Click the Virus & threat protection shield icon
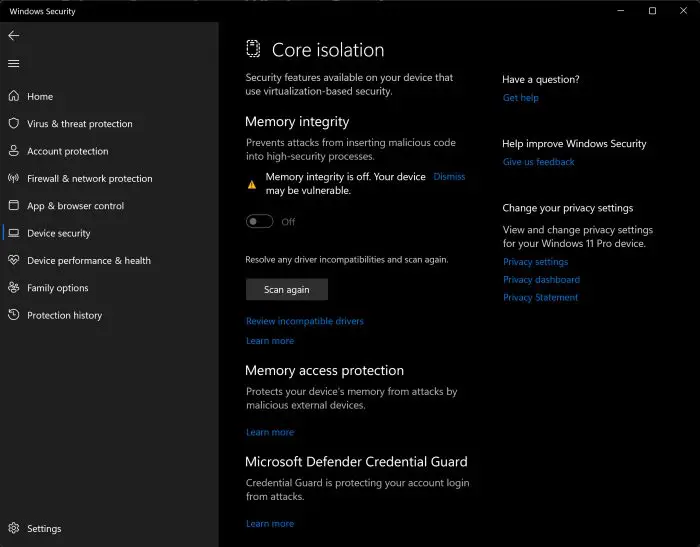Viewport: 700px width, 547px height. tap(14, 123)
